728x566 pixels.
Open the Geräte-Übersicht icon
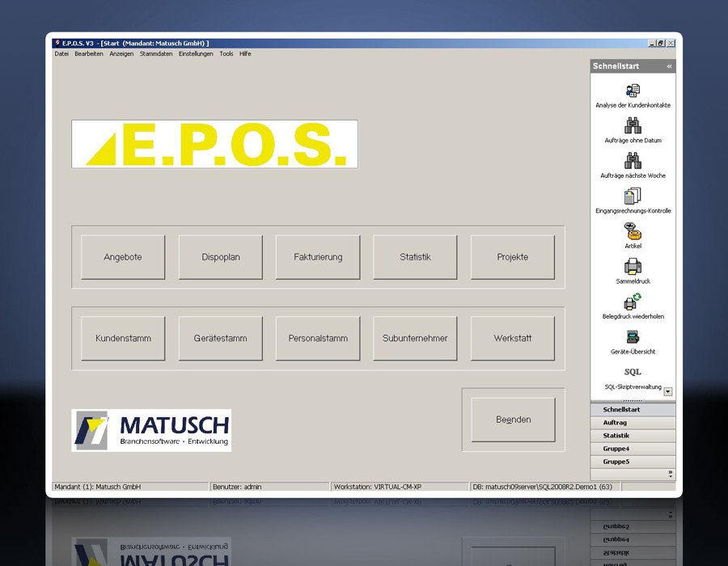pos(633,337)
